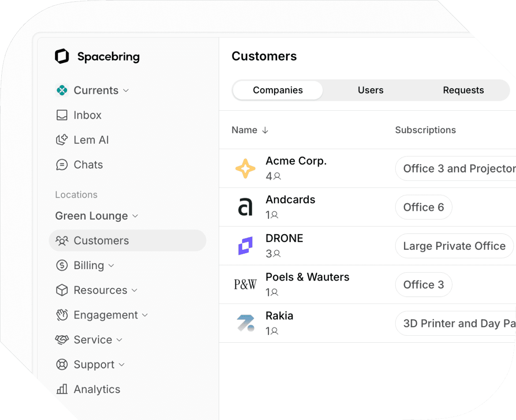The height and width of the screenshot is (420, 516).
Task: Click Acme Corp. star logo
Action: pos(245,169)
